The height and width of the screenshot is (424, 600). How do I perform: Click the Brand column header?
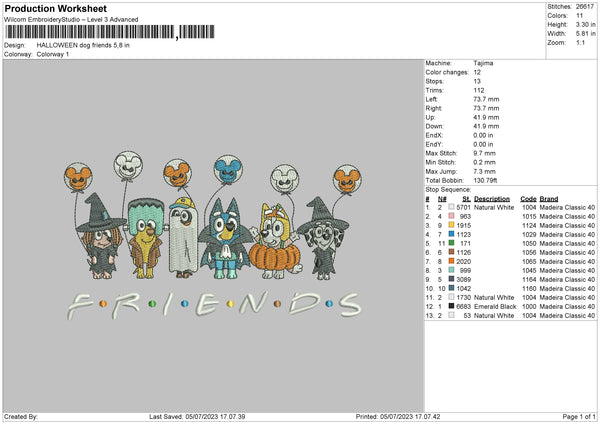click(549, 199)
